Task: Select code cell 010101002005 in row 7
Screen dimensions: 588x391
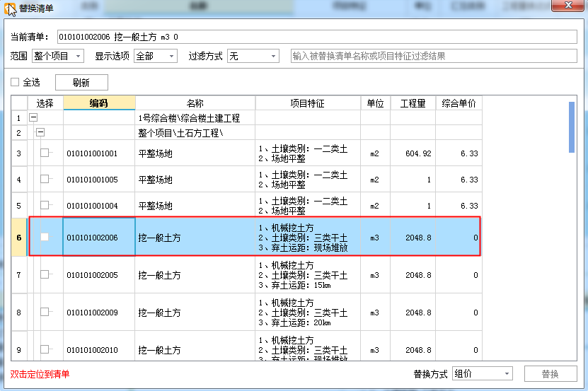Action: (x=99, y=275)
